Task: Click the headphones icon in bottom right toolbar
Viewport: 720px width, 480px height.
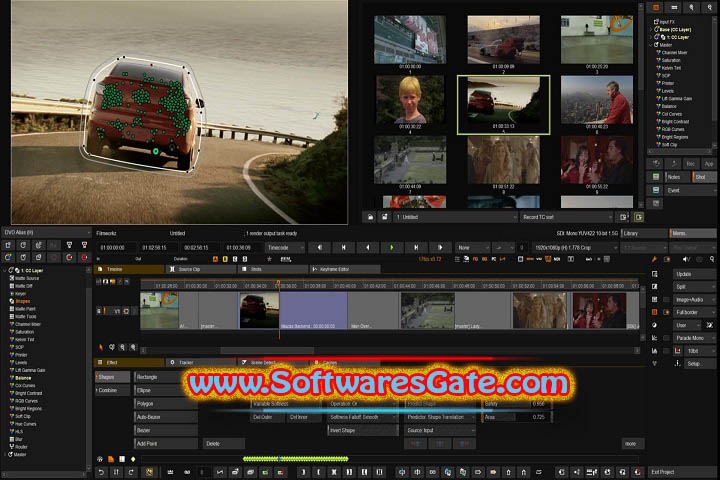Action: pos(622,472)
